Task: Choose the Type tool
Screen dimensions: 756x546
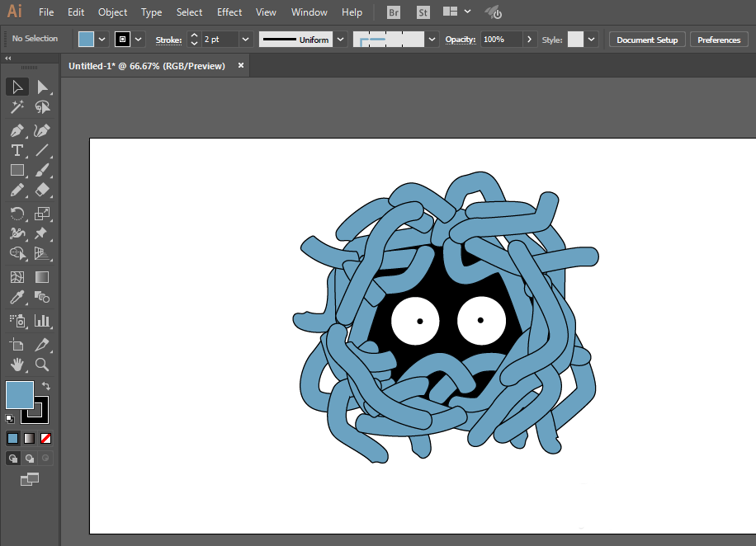Action: tap(17, 150)
